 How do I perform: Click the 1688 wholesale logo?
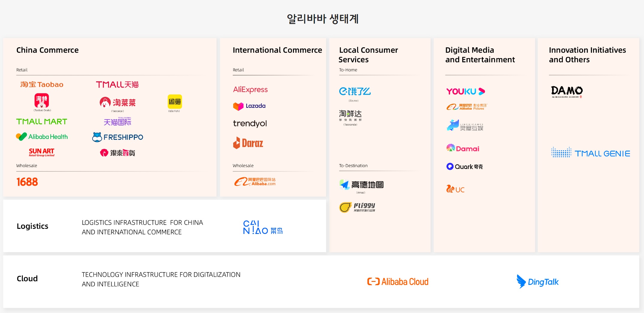coord(27,182)
